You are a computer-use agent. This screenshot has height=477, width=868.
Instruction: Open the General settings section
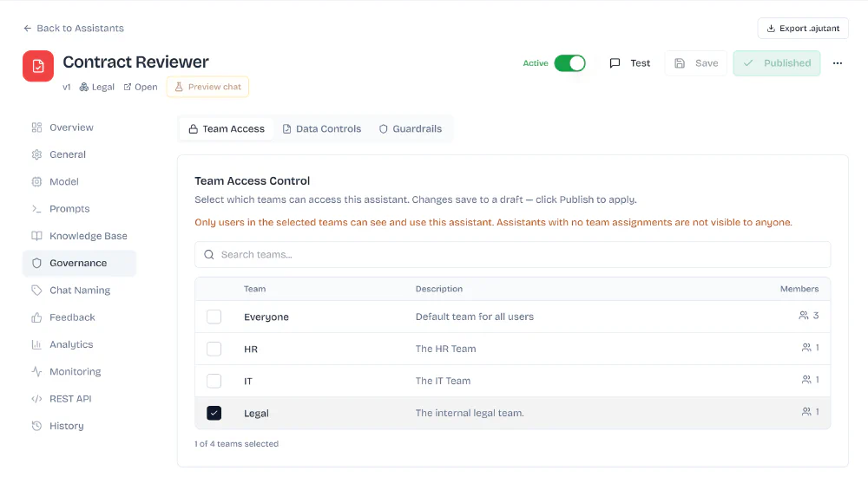[x=79, y=154]
